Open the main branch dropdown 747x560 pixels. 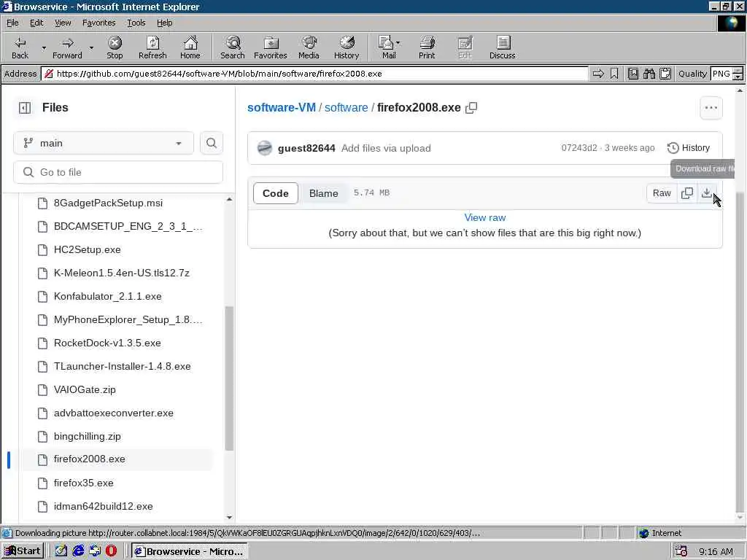coord(104,143)
